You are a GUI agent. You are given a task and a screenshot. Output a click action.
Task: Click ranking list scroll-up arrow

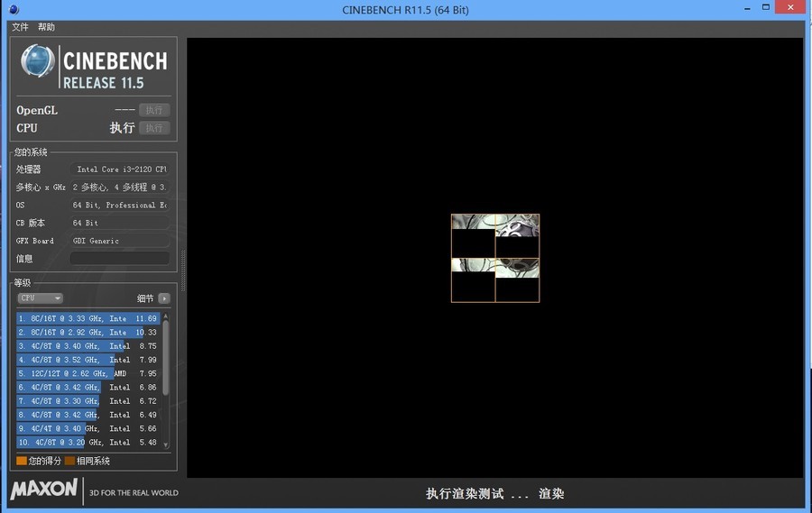click(165, 316)
